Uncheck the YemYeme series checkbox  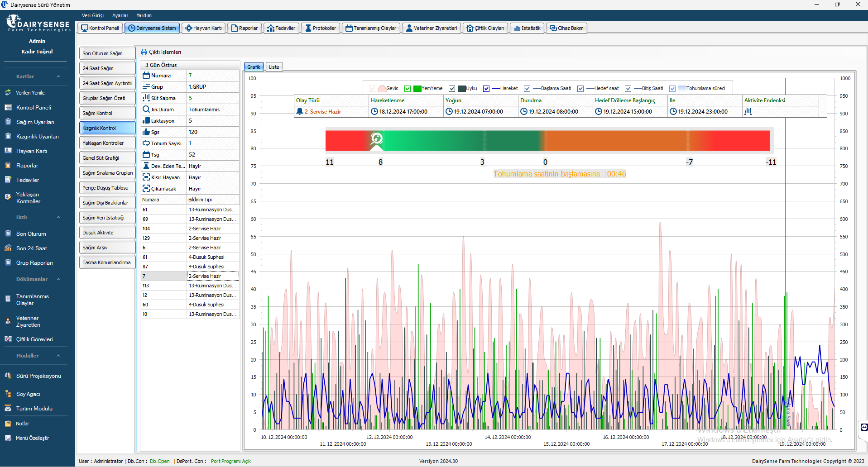408,89
